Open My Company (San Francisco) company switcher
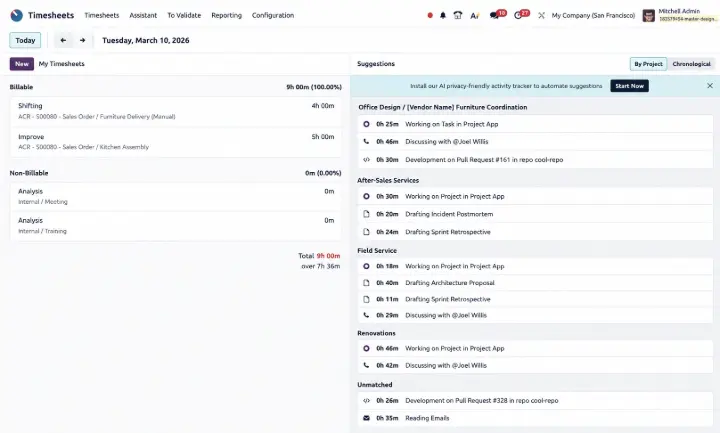The image size is (720, 433). [593, 16]
